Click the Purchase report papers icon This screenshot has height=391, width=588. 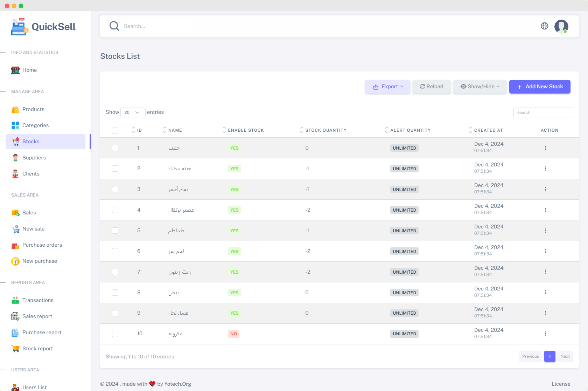pos(15,332)
